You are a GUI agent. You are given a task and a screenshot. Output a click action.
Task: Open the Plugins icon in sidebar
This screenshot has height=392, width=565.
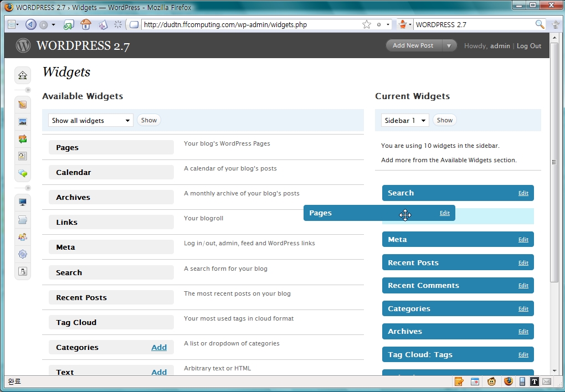click(x=23, y=219)
